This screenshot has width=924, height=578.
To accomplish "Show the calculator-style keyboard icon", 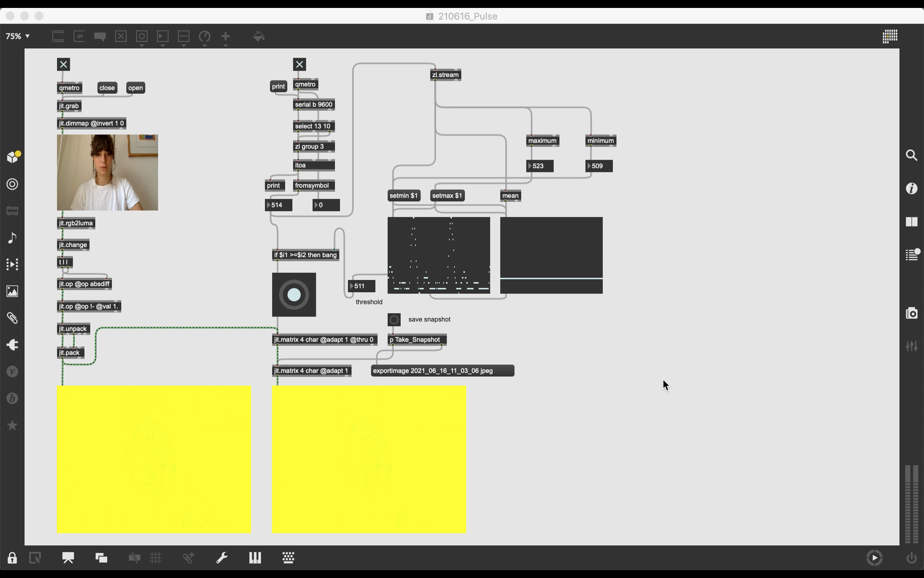I will point(288,558).
